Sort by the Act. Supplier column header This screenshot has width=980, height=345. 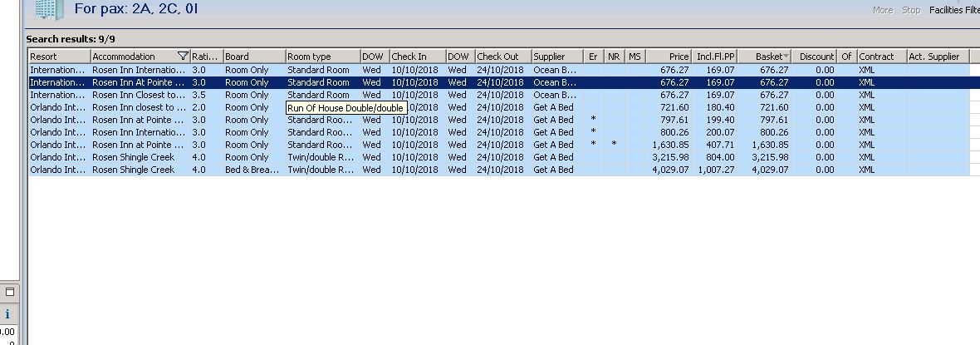click(938, 57)
